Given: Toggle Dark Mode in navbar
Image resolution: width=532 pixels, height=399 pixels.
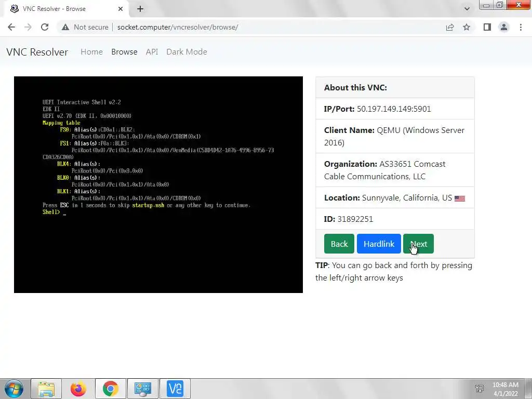Looking at the screenshot, I should coord(187,52).
